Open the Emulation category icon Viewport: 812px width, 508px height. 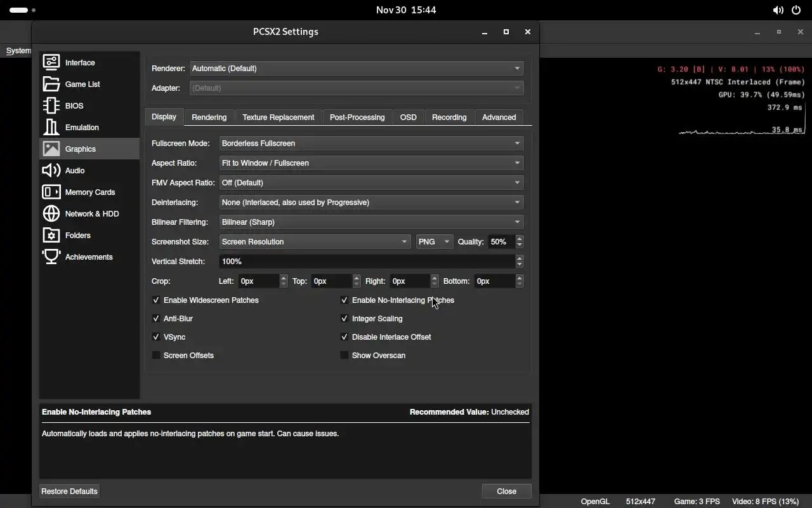pyautogui.click(x=51, y=127)
